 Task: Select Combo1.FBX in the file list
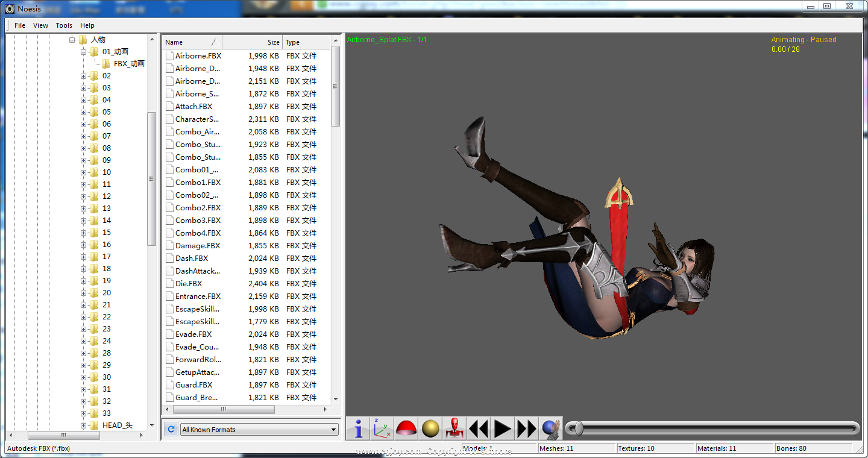(198, 182)
